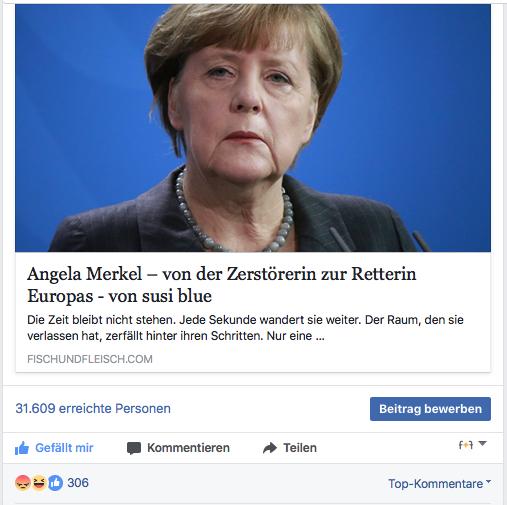Click the FISCHUNDFLEISCH.COM source link
507x505 pixels.
point(90,359)
